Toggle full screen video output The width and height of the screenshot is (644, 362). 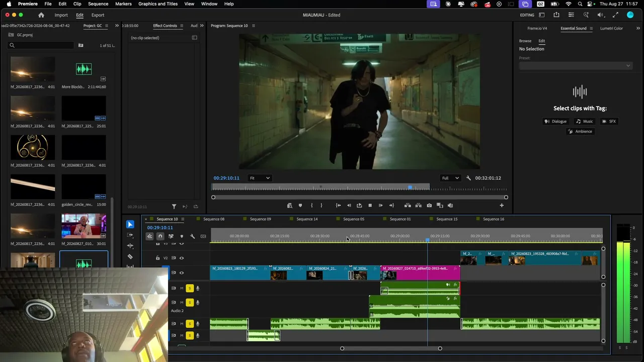[x=615, y=15]
